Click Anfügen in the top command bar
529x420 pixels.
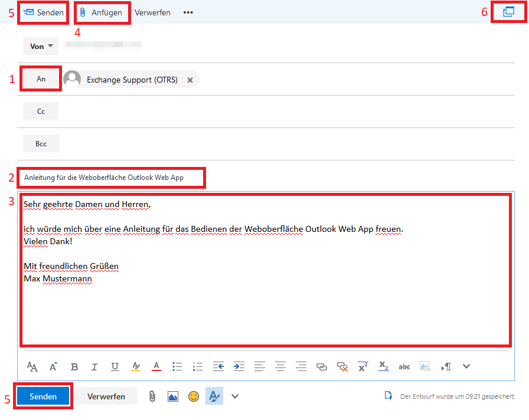101,12
